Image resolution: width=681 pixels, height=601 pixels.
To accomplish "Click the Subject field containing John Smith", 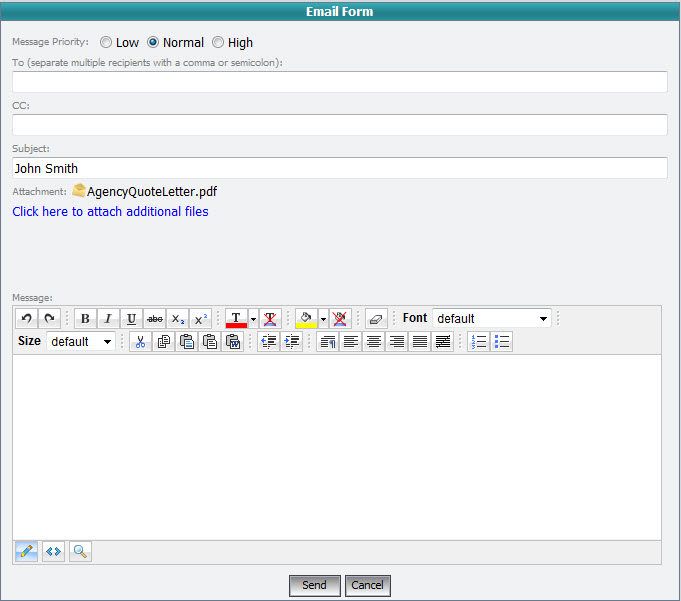I will point(340,168).
